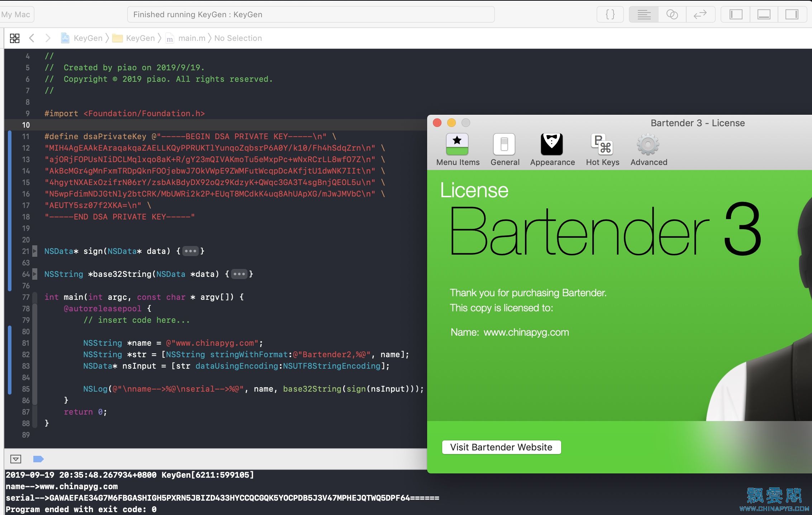Close the Bartender 3 License window
The width and height of the screenshot is (812, 515).
tap(437, 123)
